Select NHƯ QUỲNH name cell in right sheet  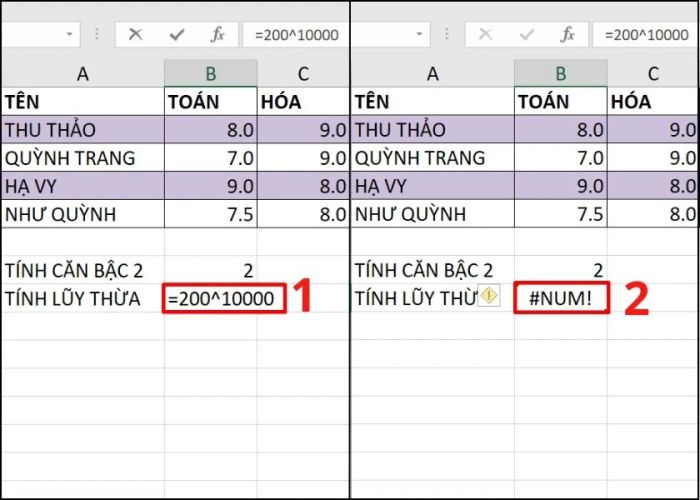[433, 214]
